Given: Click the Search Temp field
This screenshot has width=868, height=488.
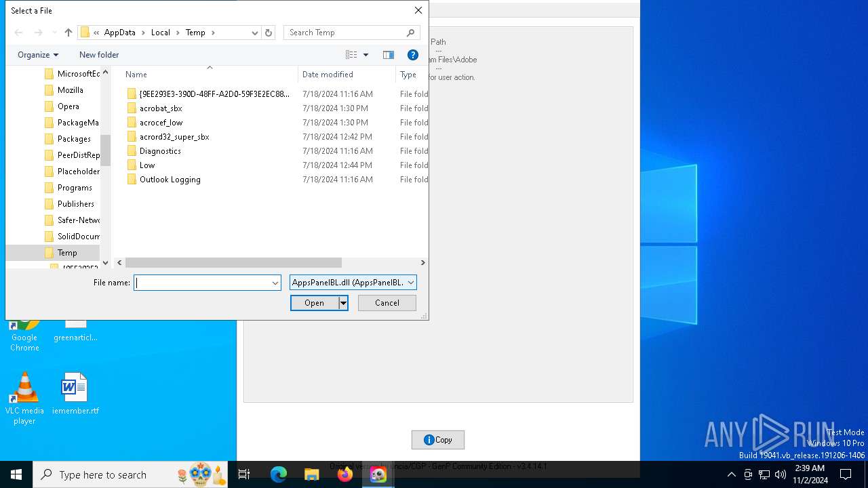Looking at the screenshot, I should pyautogui.click(x=351, y=33).
